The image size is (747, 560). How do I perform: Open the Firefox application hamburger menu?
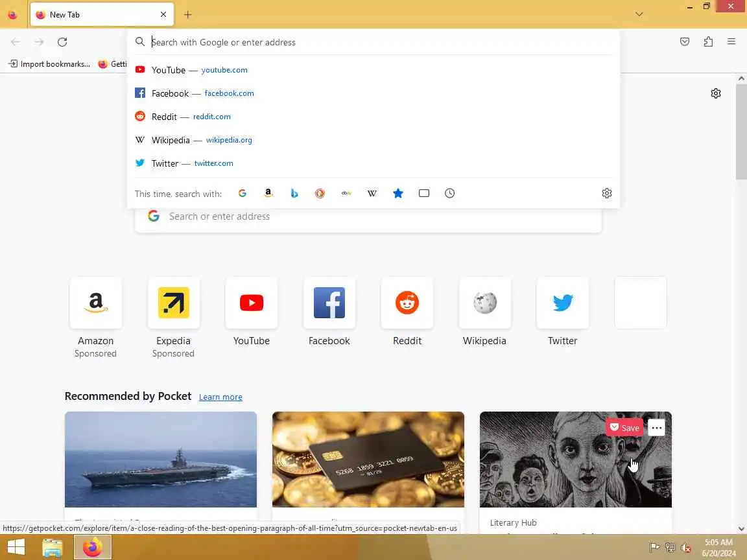(x=731, y=42)
